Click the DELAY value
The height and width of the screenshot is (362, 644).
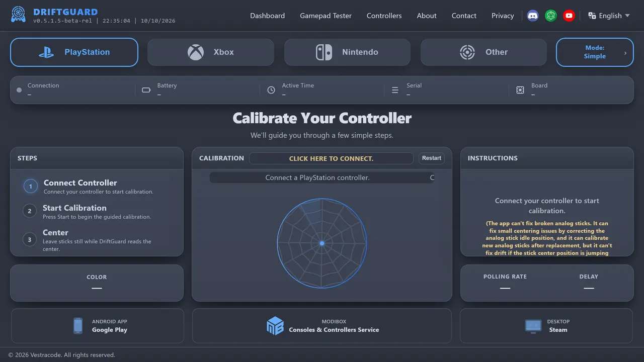pyautogui.click(x=589, y=288)
